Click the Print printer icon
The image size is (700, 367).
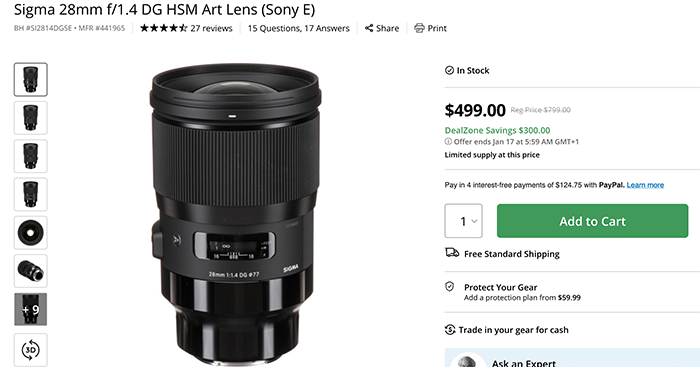tap(419, 28)
